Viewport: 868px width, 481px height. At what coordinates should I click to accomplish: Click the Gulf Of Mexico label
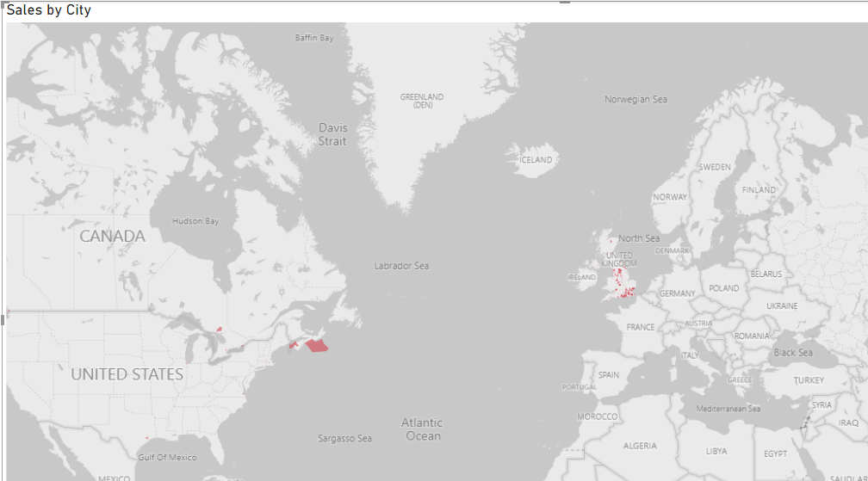[167, 457]
